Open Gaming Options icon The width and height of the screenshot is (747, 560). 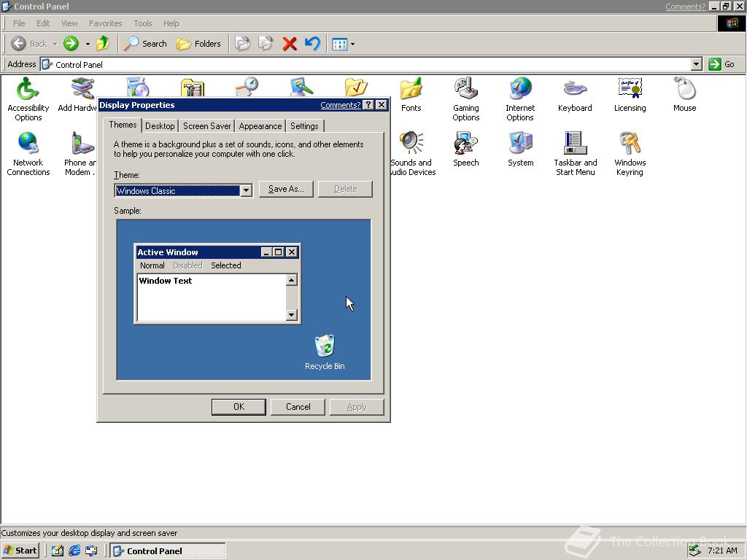(x=465, y=99)
